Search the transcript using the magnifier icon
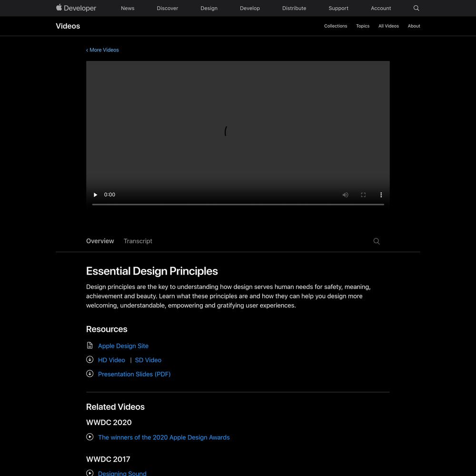 click(377, 241)
